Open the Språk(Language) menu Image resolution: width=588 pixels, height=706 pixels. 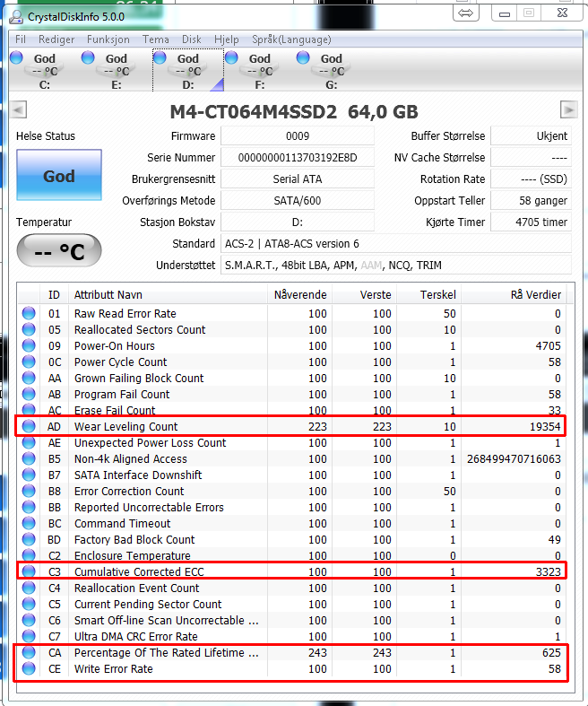coord(291,39)
